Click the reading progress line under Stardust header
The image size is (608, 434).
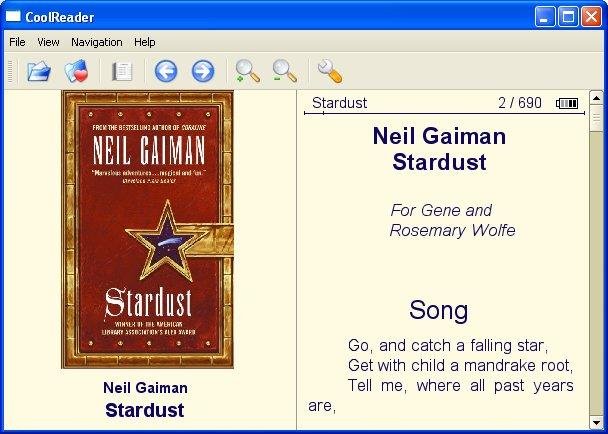coord(444,113)
